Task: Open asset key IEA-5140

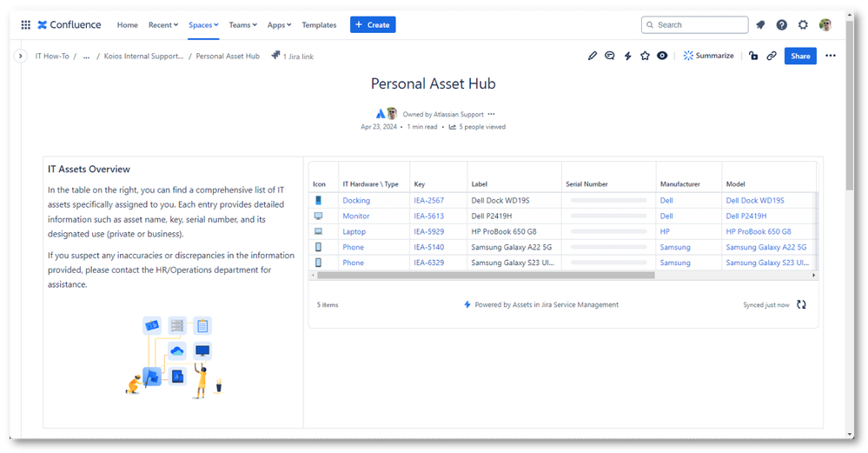Action: pyautogui.click(x=428, y=247)
